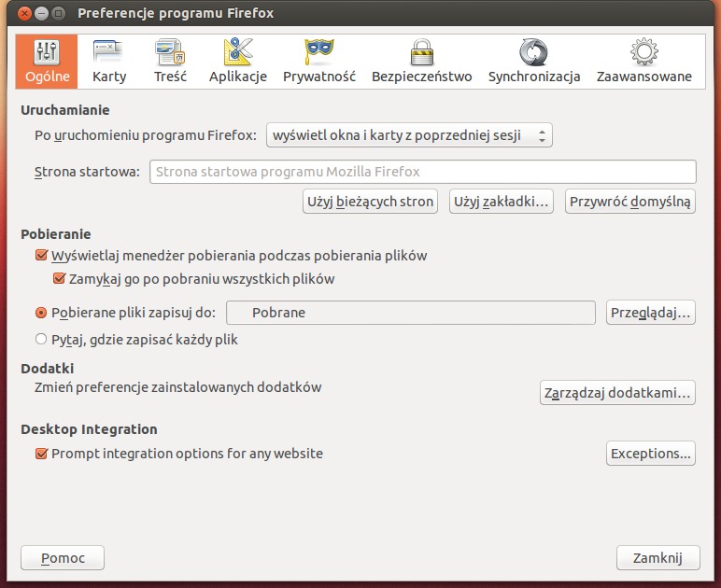Image resolution: width=721 pixels, height=588 pixels.
Task: Open the Ogólne sliders icon pane
Action: [x=47, y=62]
